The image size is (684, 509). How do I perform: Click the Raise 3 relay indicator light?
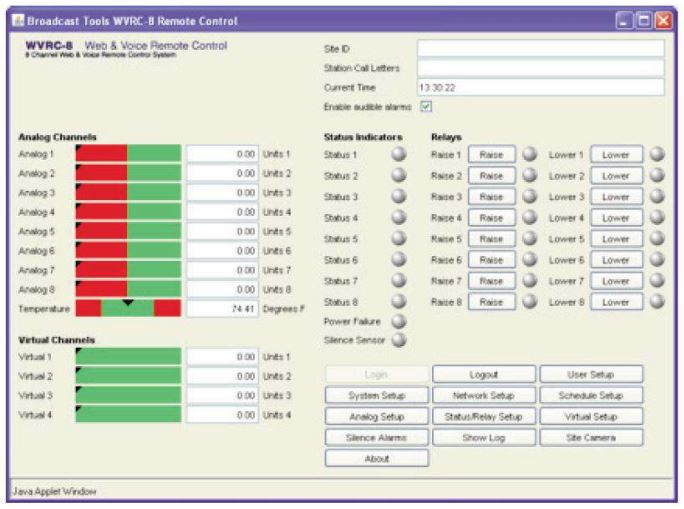pyautogui.click(x=530, y=196)
